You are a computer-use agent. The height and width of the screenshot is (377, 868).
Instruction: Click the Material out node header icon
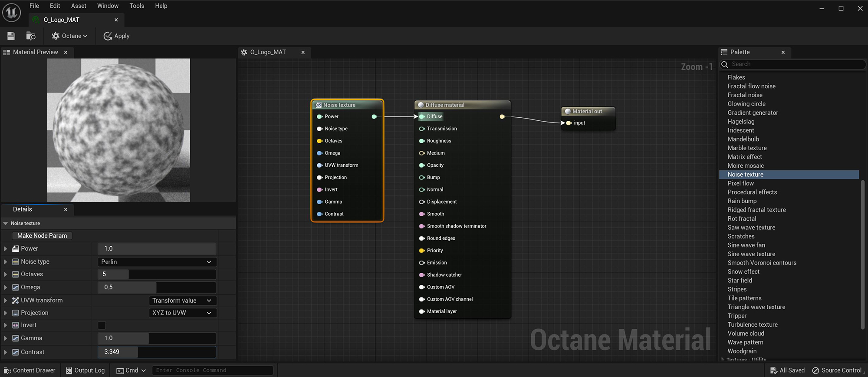(568, 112)
